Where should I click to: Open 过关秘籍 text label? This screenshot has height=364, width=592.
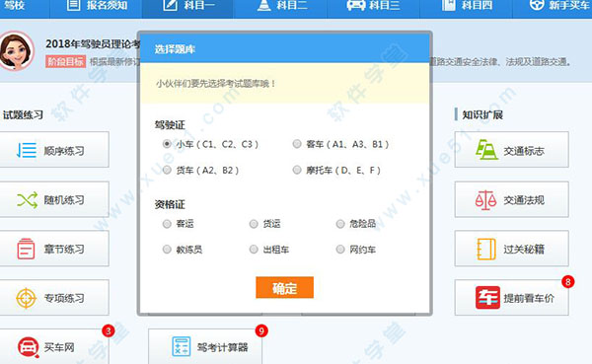pos(524,250)
